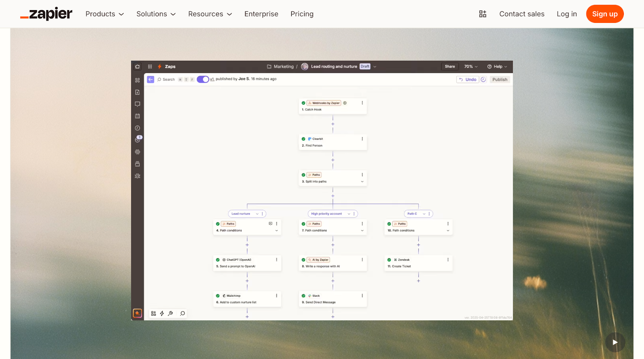Expand the chevron next to the Draft badge
This screenshot has height=359, width=644.
[375, 66]
